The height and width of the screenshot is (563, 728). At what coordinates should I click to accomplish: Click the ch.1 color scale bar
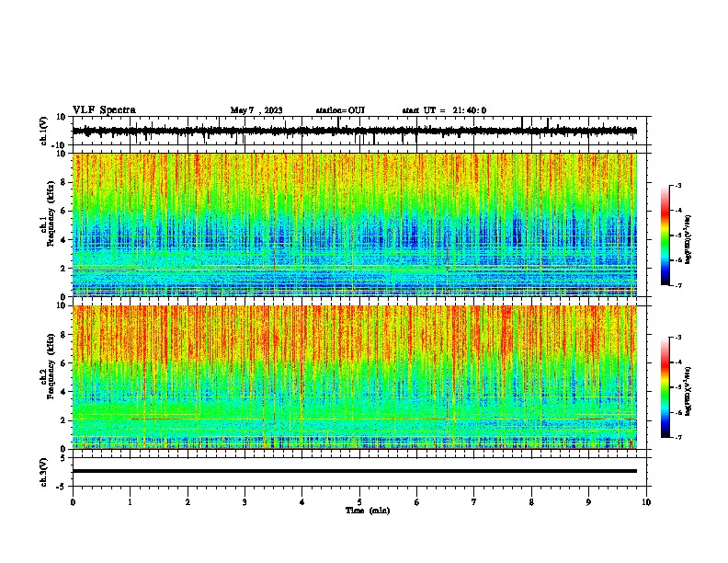665,236
